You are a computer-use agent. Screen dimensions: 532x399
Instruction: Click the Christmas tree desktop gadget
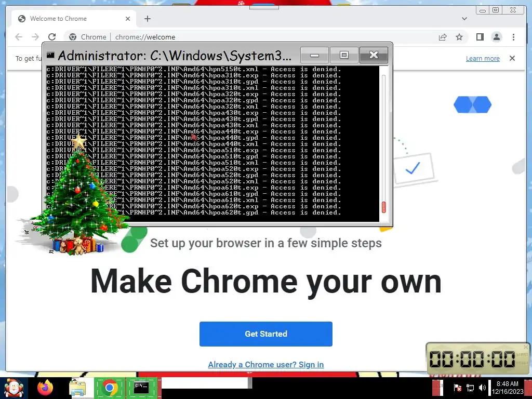78,197
